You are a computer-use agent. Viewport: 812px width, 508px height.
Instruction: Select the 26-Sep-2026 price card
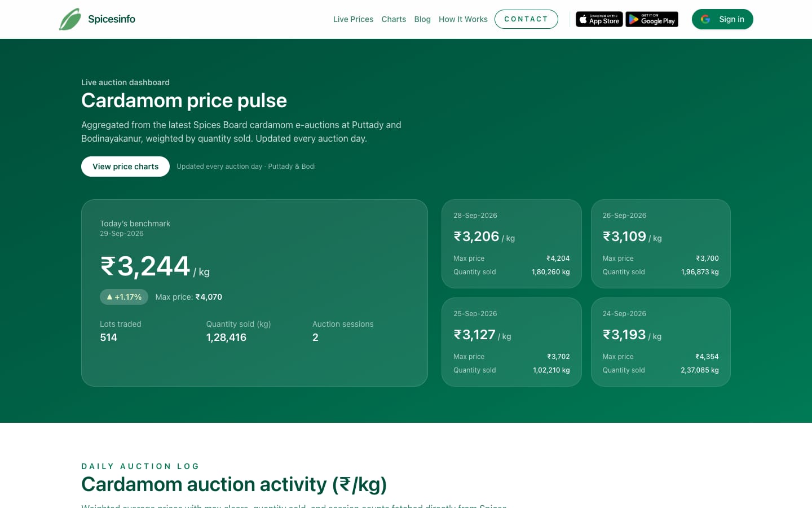[661, 244]
